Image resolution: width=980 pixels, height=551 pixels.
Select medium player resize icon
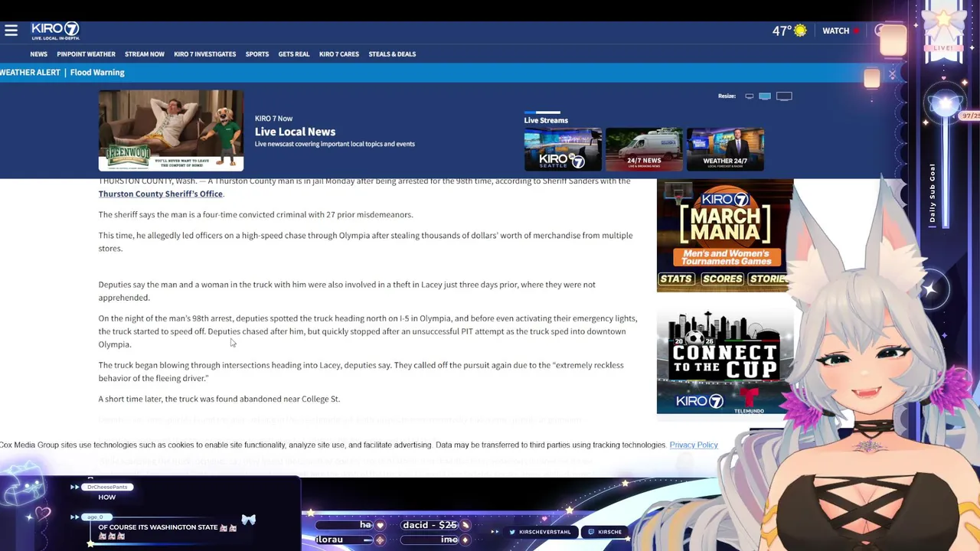[x=765, y=96]
